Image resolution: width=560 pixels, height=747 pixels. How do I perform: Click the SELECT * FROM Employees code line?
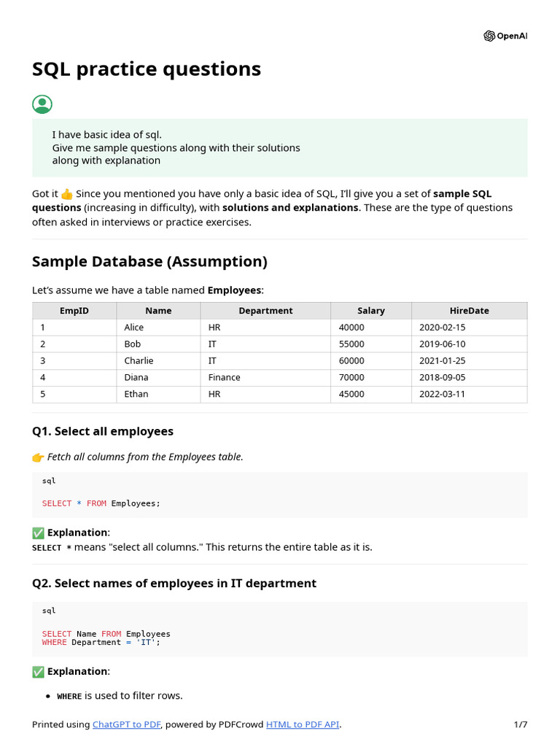pyautogui.click(x=101, y=503)
